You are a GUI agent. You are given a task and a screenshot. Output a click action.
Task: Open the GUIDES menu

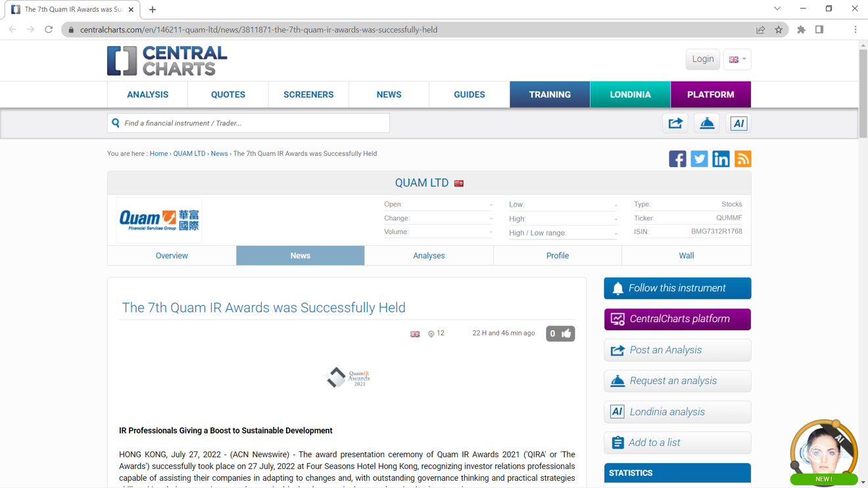[470, 95]
